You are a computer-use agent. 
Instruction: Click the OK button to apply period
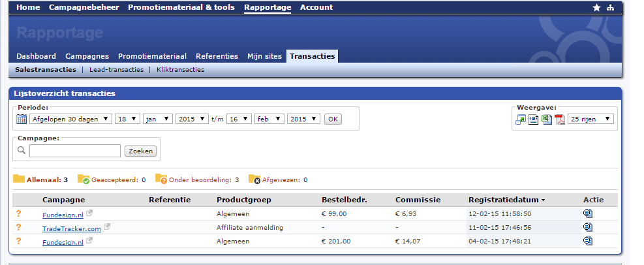coord(333,119)
